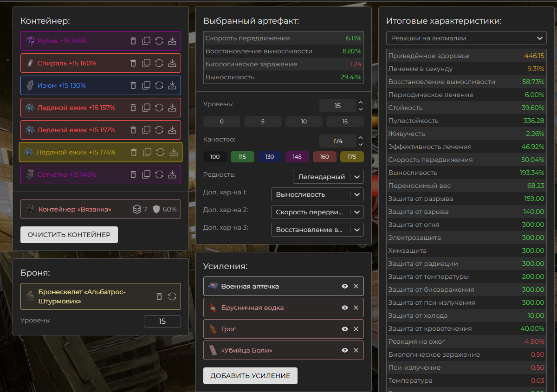Image resolution: width=557 pixels, height=392 pixels.
Task: Pick the yellow 175 quality swatch
Action: tap(352, 157)
